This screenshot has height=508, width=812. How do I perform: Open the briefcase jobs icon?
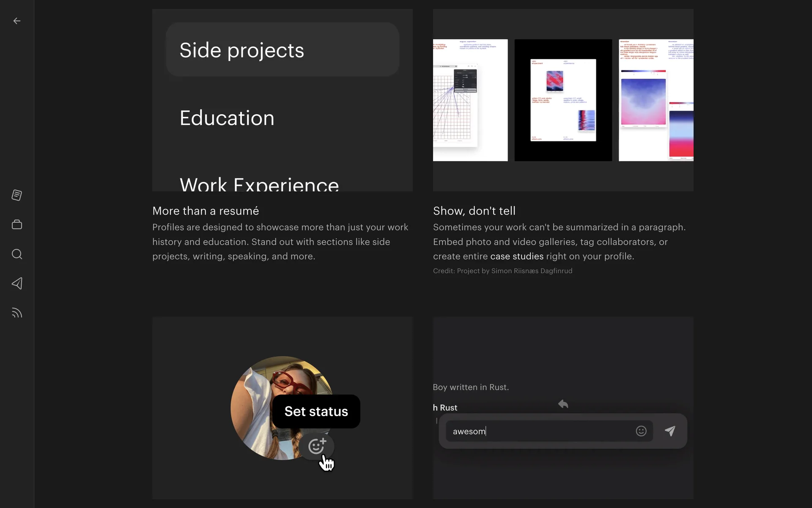coord(17,224)
